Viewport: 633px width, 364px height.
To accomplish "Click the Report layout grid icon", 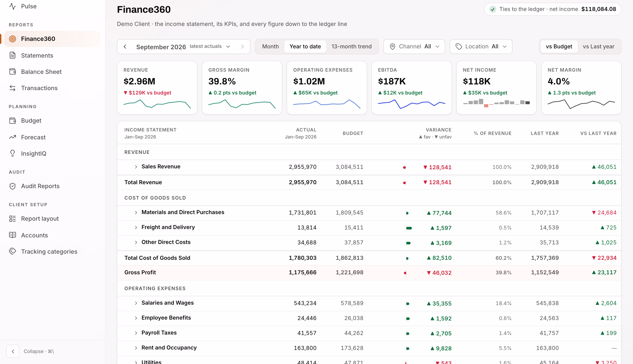I will click(13, 218).
